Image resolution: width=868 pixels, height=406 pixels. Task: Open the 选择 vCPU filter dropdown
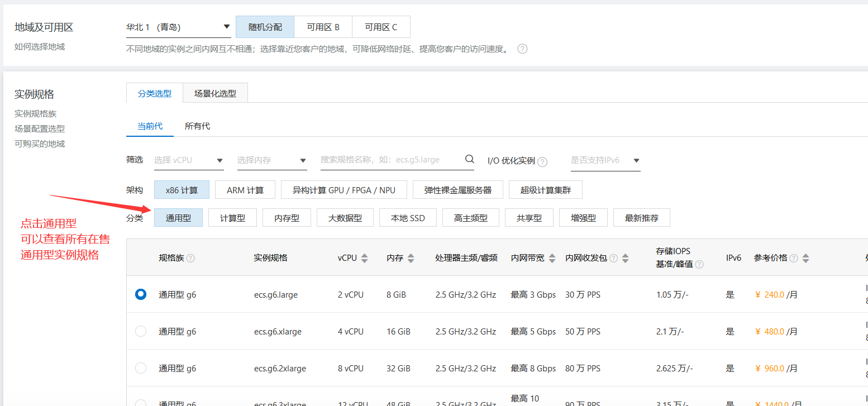pos(189,160)
